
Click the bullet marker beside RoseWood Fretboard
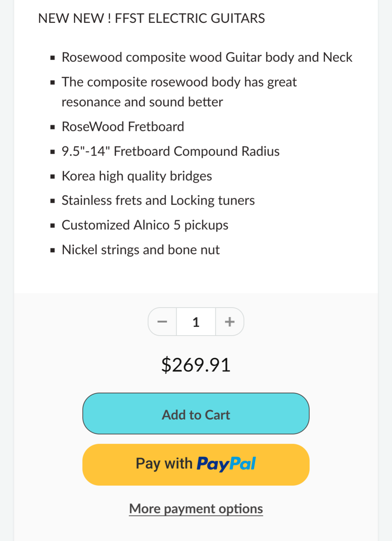click(53, 127)
